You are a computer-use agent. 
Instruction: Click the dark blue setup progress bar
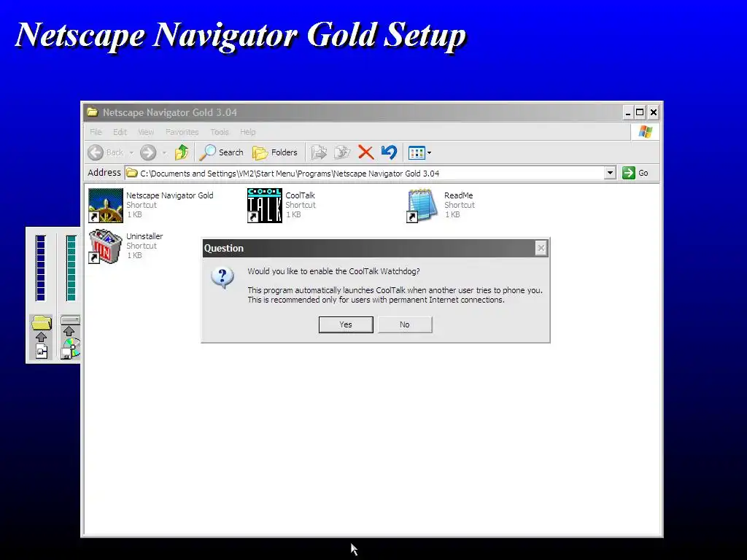[x=41, y=268]
